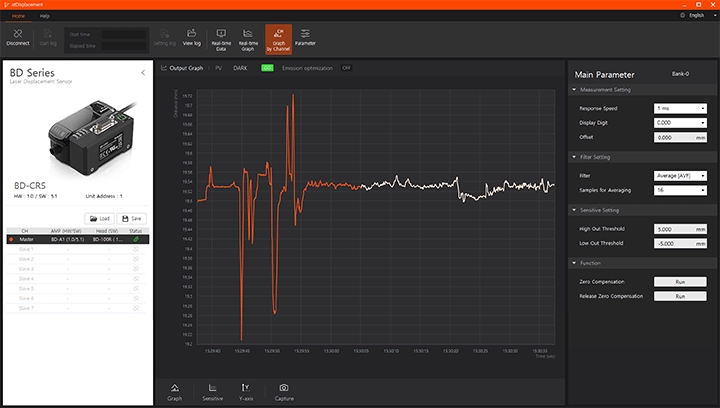
Task: Expand Samples for Averaging dropdown
Action: (680, 189)
